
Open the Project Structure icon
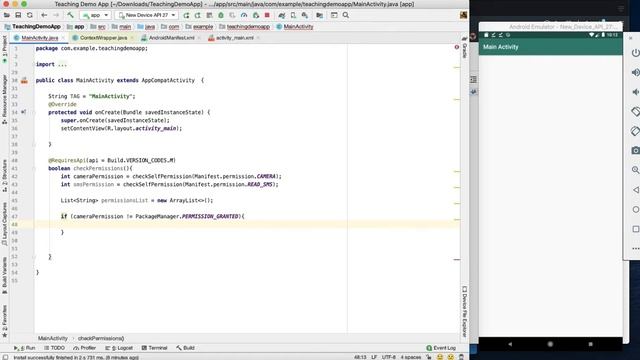[x=320, y=15]
